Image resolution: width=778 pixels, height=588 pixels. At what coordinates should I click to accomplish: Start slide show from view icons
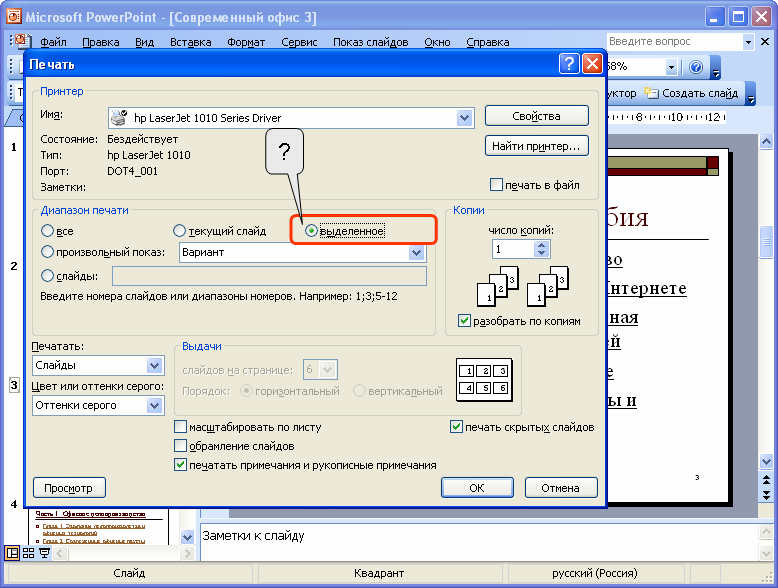[44, 553]
